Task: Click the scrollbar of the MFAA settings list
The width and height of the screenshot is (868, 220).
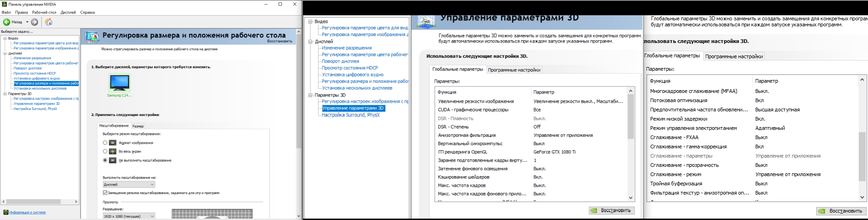Action: (x=862, y=138)
